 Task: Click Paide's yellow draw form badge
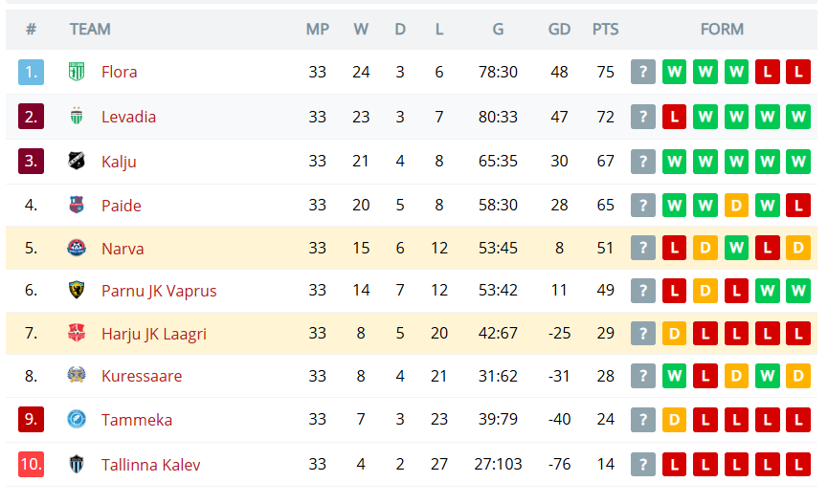point(736,205)
